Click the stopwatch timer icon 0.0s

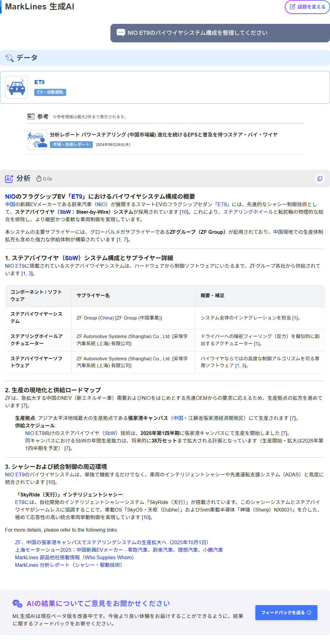point(39,179)
